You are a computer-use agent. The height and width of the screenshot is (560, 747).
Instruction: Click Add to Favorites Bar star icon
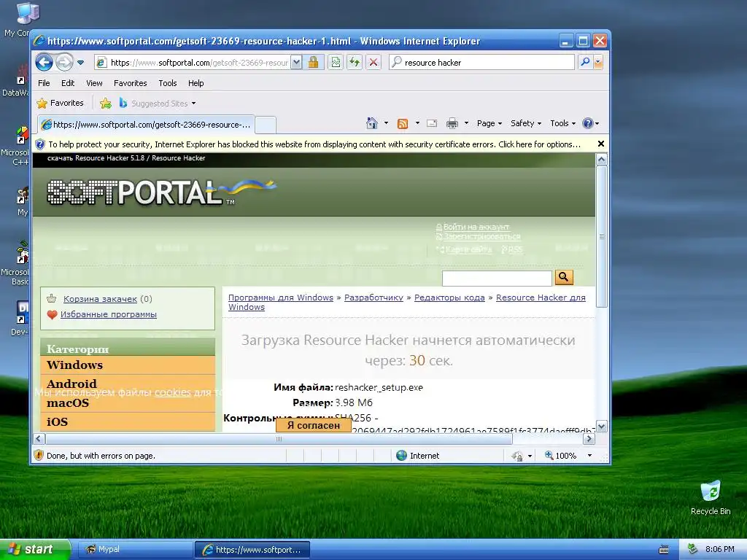105,103
